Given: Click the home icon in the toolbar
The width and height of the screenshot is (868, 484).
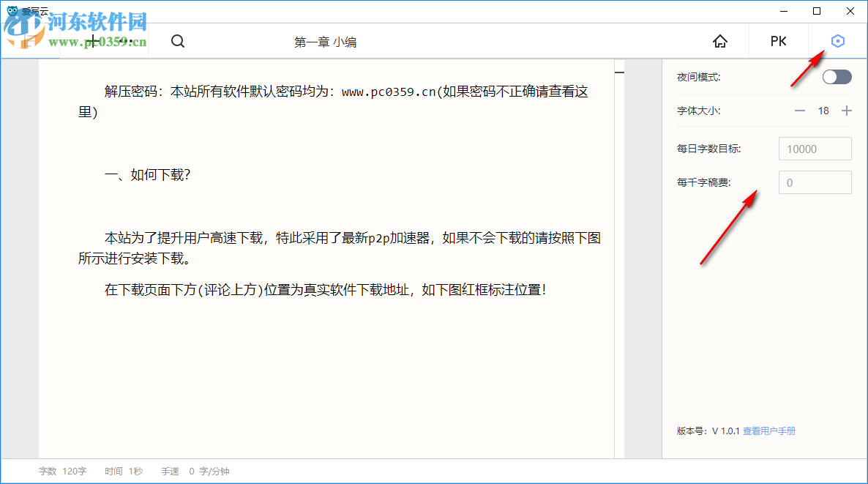Looking at the screenshot, I should (x=720, y=42).
